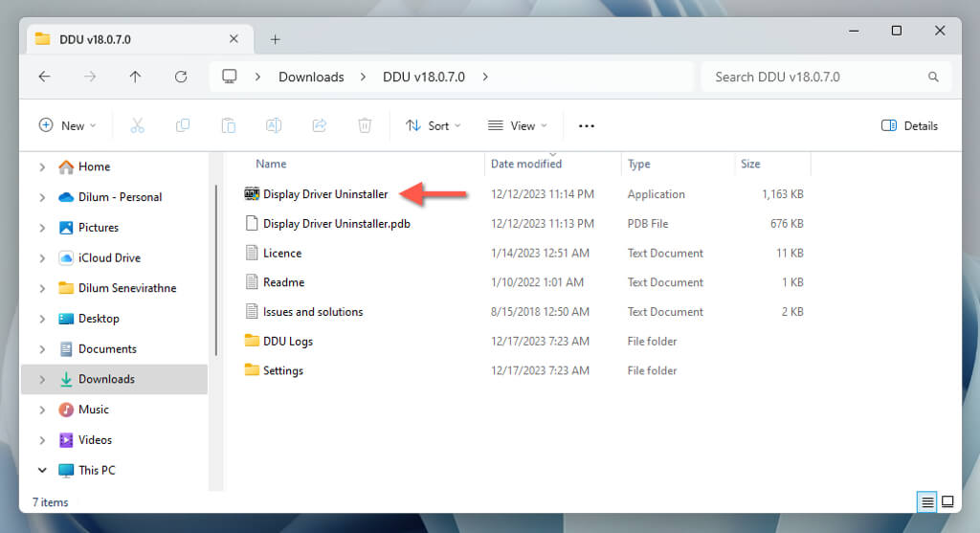This screenshot has width=980, height=533.
Task: Collapse the This PC tree node
Action: [42, 470]
